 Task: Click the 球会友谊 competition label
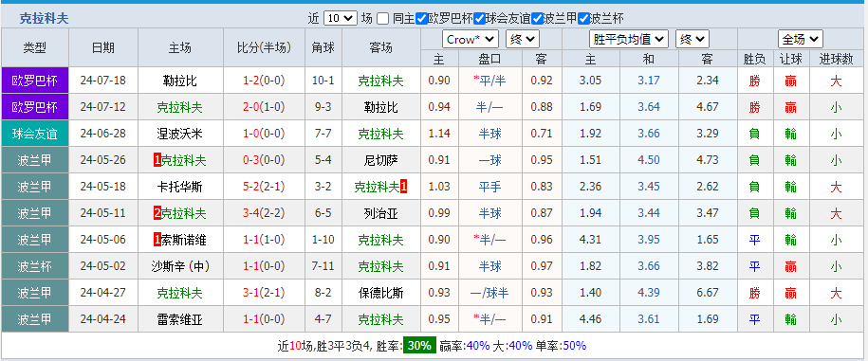(34, 134)
